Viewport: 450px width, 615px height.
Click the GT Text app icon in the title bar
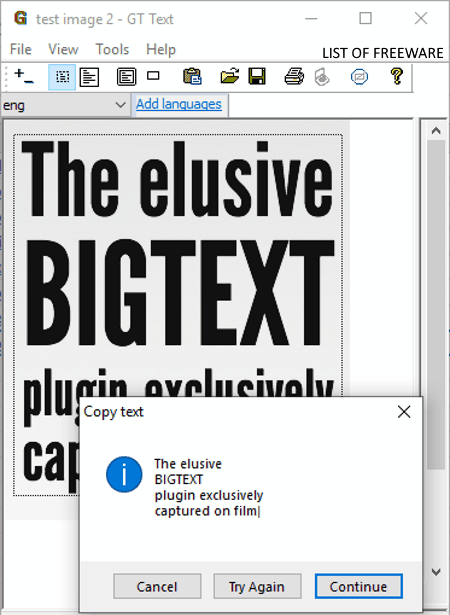click(20, 18)
